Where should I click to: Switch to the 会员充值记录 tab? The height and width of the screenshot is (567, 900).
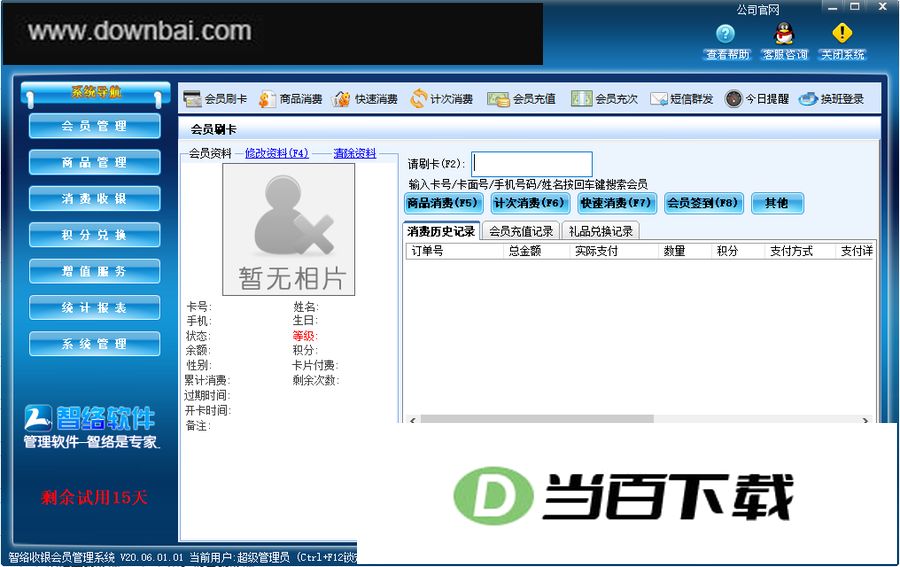pos(521,231)
